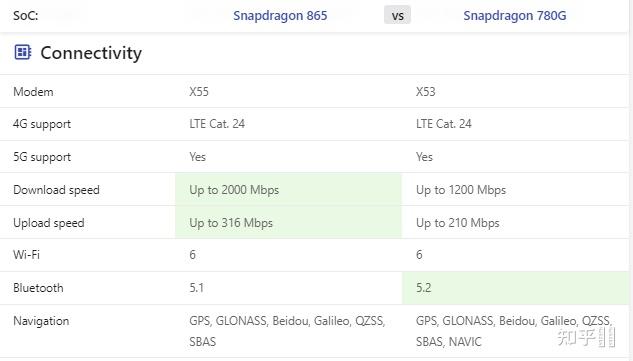Click the vs button between SoCs
The image size is (633, 361).
pyautogui.click(x=397, y=15)
